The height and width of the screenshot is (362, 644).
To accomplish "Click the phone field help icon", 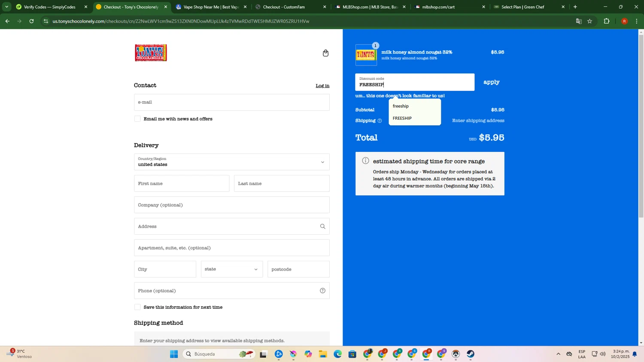I will click(322, 291).
